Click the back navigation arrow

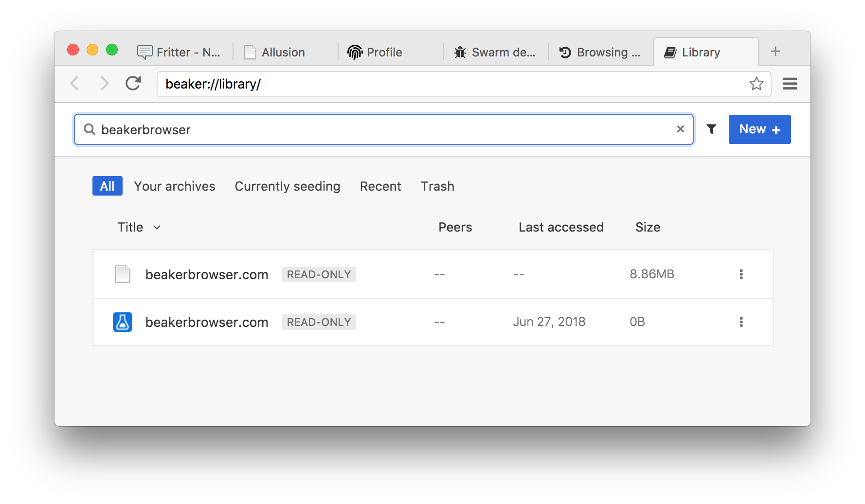tap(75, 83)
